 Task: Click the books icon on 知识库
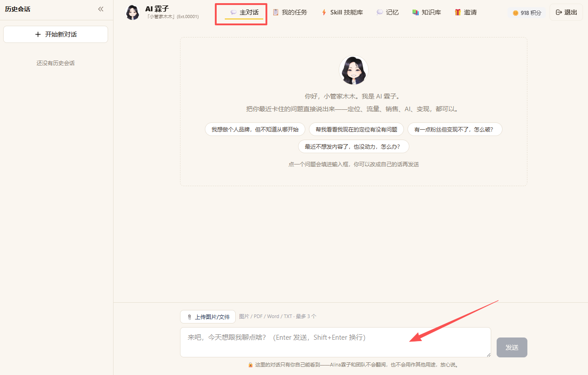click(x=416, y=13)
